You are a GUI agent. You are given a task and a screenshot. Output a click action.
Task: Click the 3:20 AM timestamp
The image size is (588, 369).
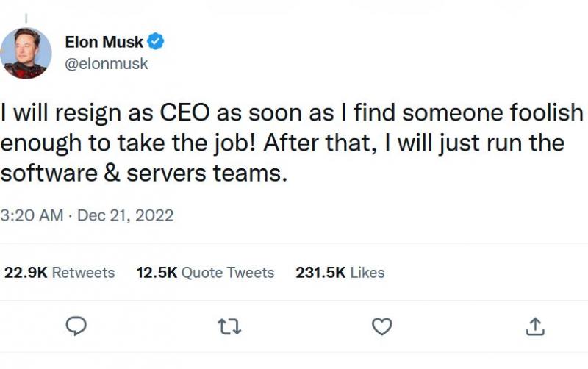pos(32,215)
